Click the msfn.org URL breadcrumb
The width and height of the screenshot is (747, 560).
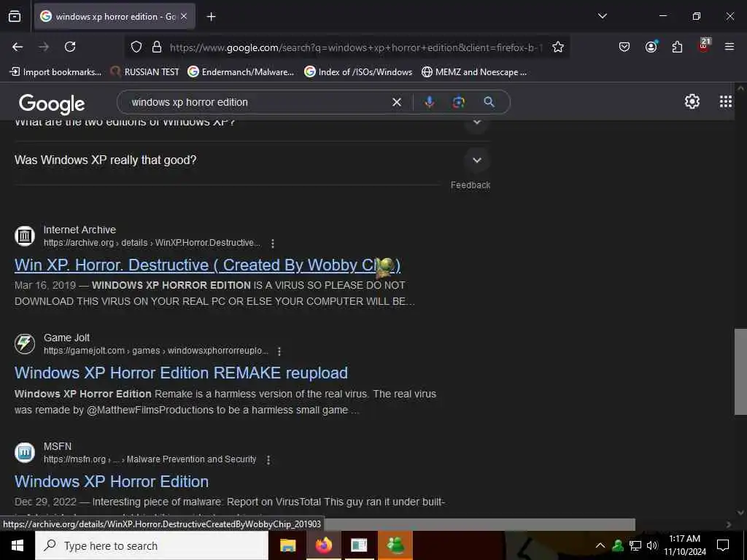tap(150, 459)
